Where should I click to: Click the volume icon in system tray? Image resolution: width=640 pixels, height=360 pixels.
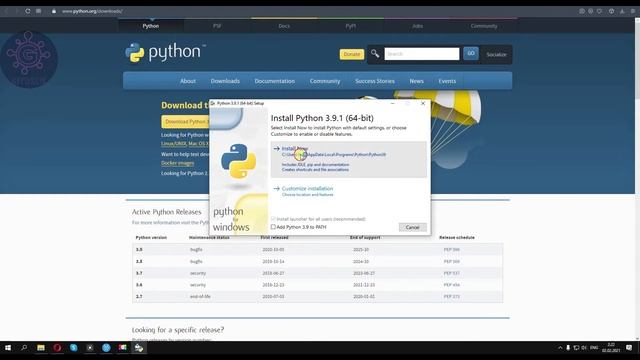584,348
